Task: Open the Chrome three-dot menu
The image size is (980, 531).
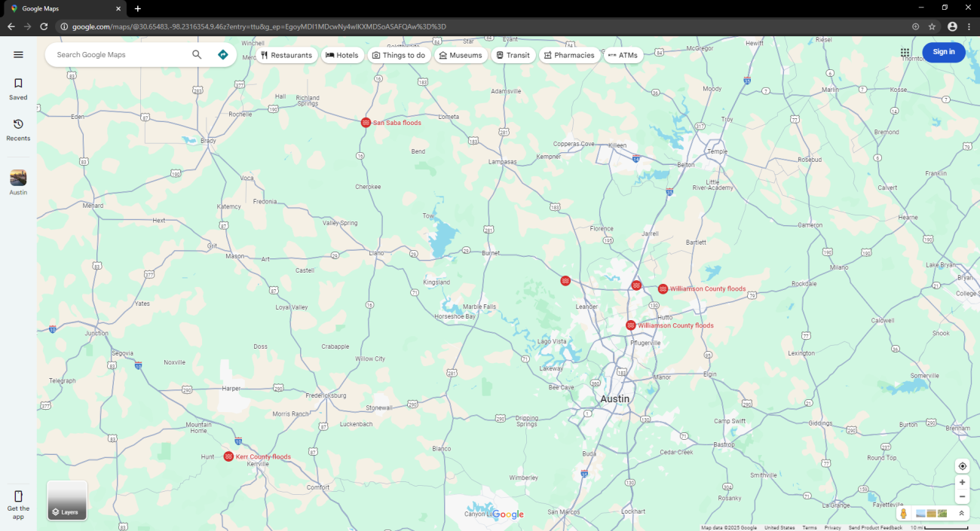Action: 969,26
